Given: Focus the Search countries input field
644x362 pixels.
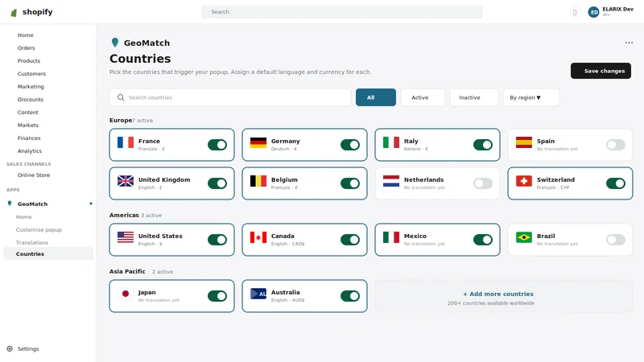Looking at the screenshot, I should 230,97.
